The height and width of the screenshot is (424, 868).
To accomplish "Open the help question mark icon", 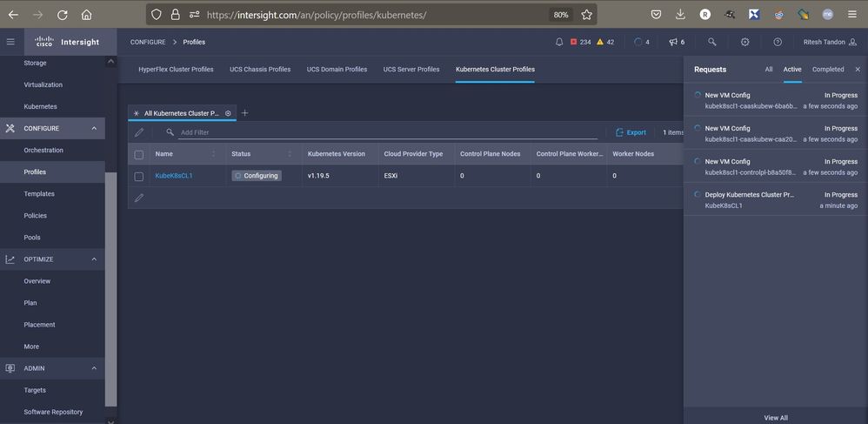I will click(x=778, y=42).
